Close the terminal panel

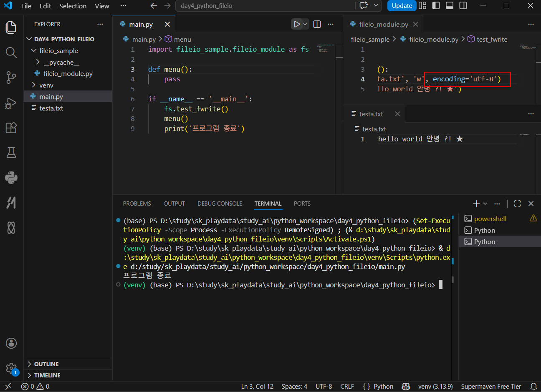(531, 204)
